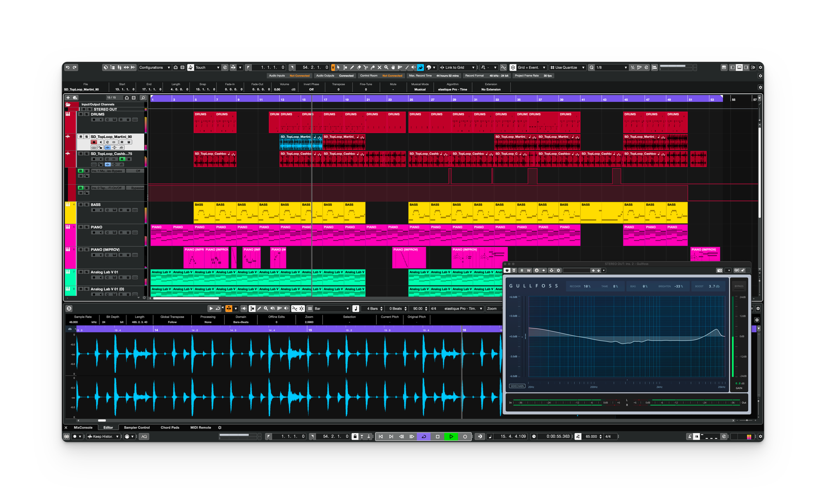Screen dimensions: 826x504
Task: Solo the PIANO track
Action: [86, 227]
